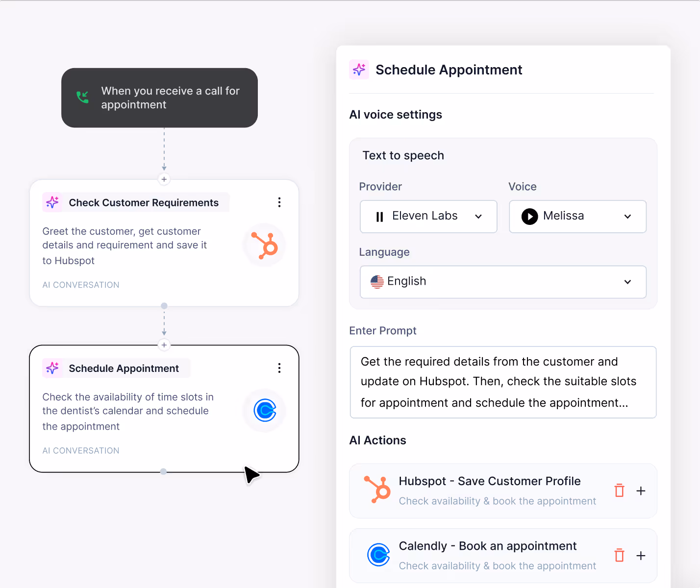
Task: Click bottom connector dot of Schedule Appointment card
Action: (x=163, y=471)
